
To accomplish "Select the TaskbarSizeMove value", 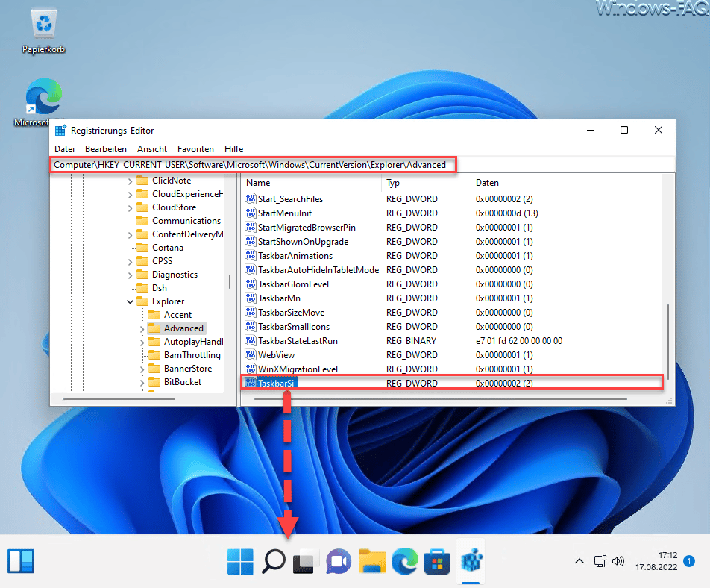I will point(291,313).
